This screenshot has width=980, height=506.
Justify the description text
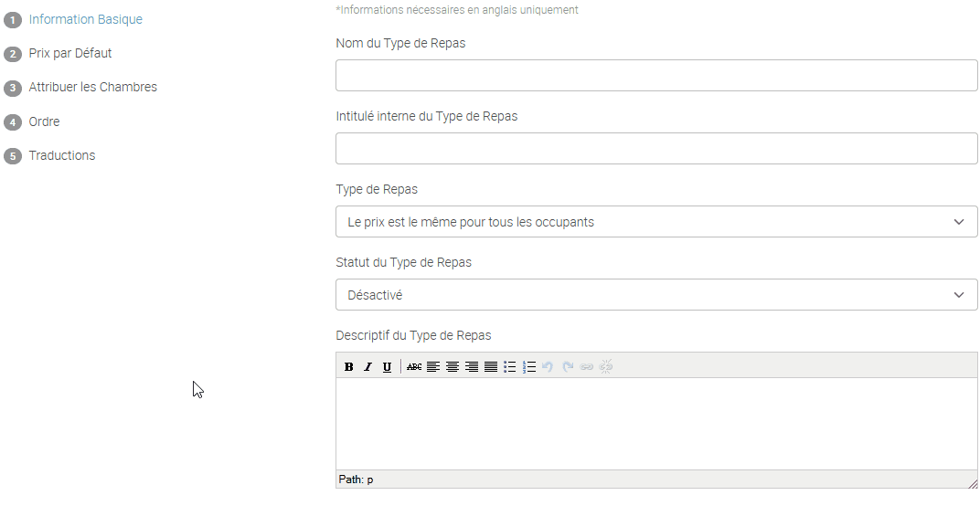tap(491, 367)
